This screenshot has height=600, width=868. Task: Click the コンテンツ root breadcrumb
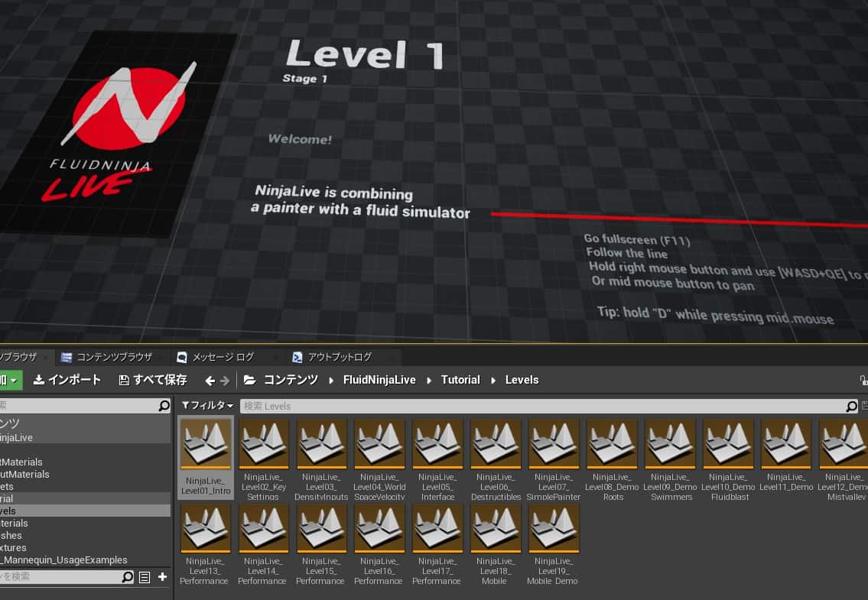291,380
